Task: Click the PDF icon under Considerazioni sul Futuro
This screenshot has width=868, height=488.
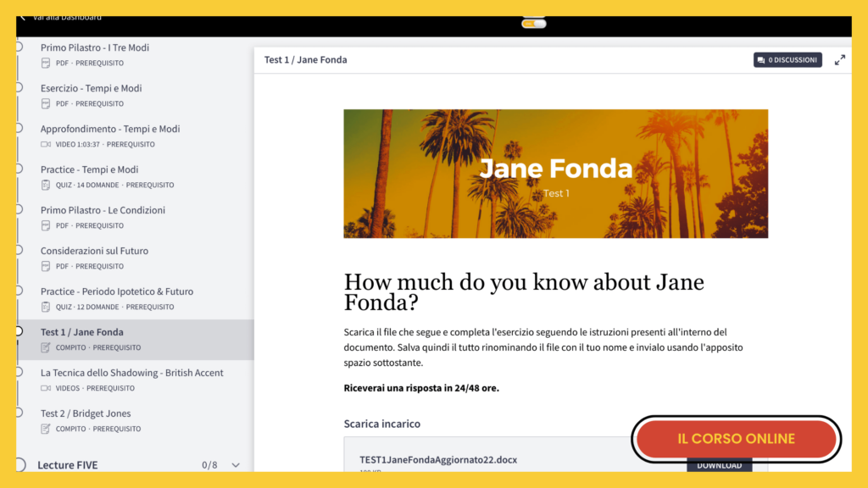Action: pyautogui.click(x=46, y=266)
